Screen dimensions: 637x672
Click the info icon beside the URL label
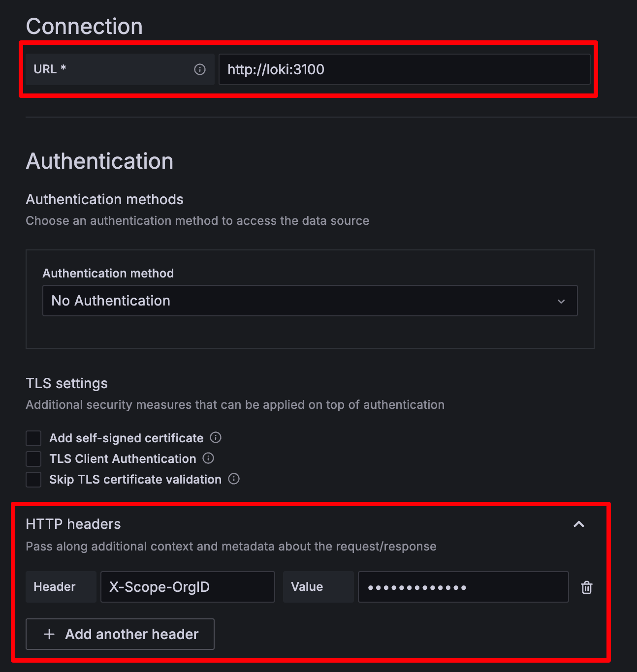199,69
